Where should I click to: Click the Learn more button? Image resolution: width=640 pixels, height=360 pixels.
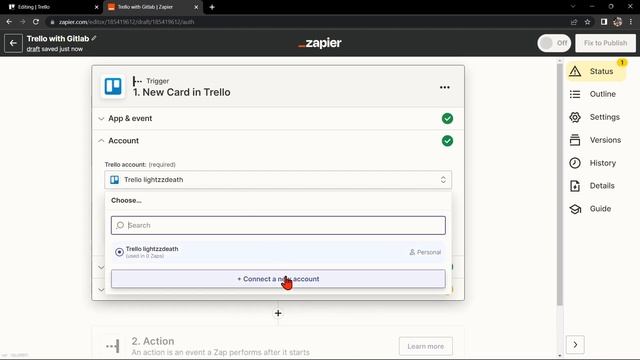click(x=425, y=346)
